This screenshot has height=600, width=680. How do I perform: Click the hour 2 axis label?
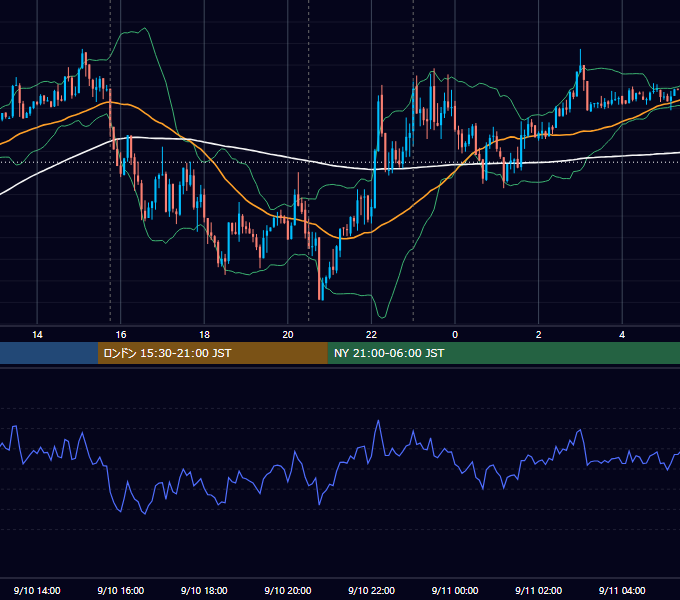tap(538, 335)
